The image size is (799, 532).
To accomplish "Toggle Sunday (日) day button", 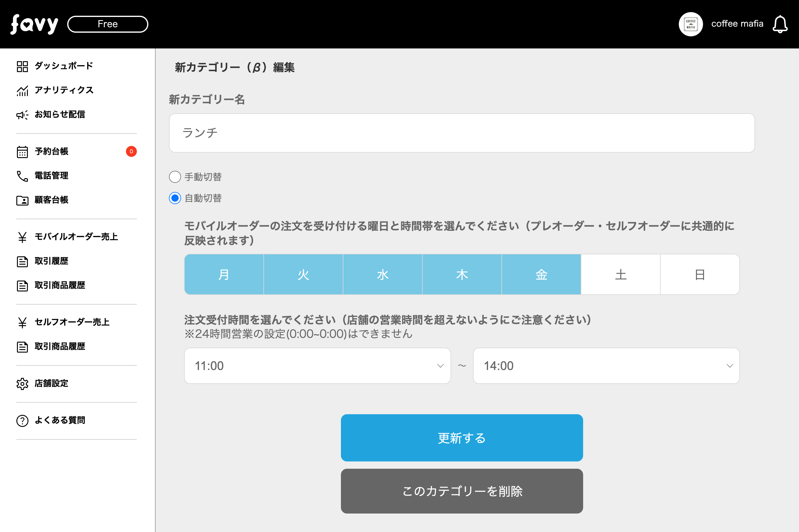I will tap(700, 275).
